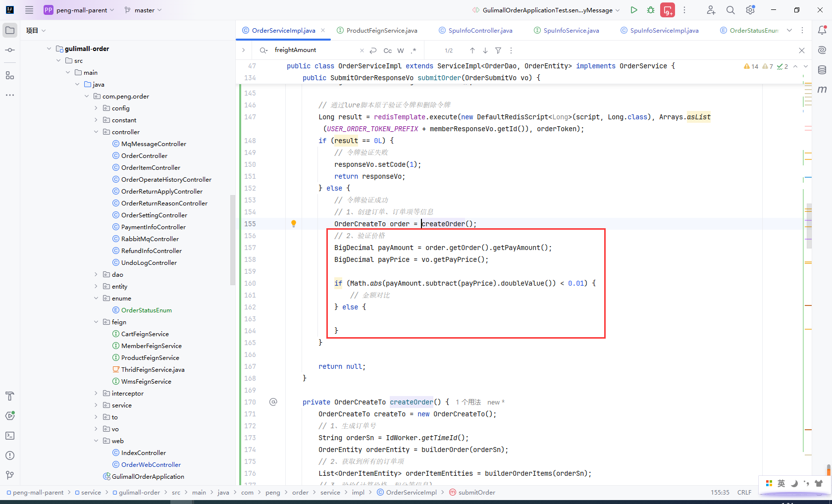This screenshot has height=504, width=832.
Task: Click the warnings count indicator 14
Action: click(x=751, y=66)
